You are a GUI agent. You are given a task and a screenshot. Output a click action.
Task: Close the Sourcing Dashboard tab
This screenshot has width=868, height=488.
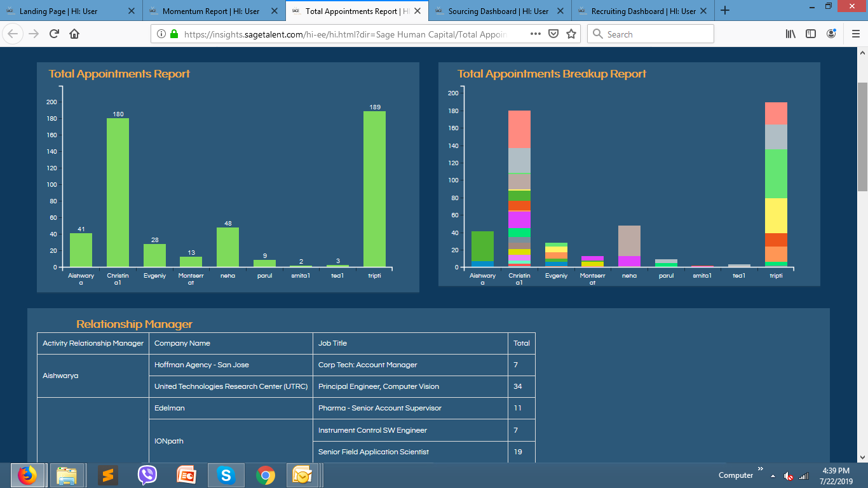tap(560, 11)
